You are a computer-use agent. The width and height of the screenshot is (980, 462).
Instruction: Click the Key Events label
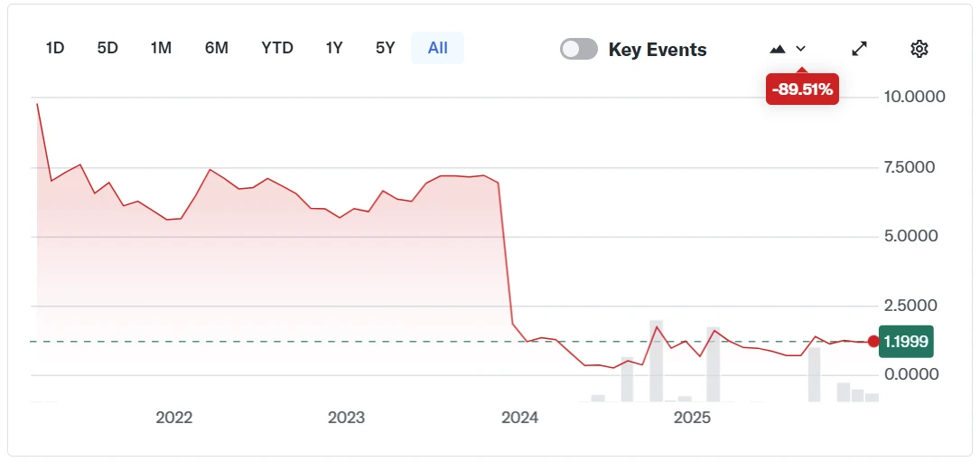[658, 50]
